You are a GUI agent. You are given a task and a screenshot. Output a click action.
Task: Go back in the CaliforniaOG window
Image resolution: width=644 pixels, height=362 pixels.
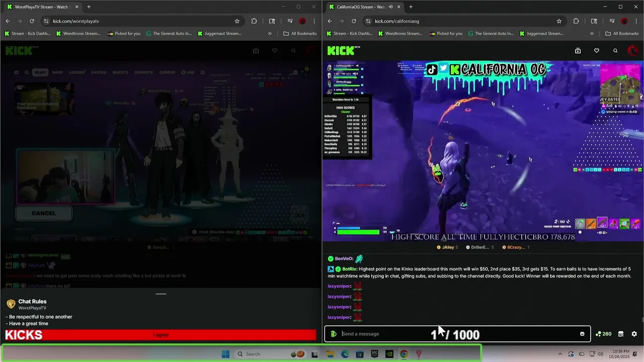(330, 21)
